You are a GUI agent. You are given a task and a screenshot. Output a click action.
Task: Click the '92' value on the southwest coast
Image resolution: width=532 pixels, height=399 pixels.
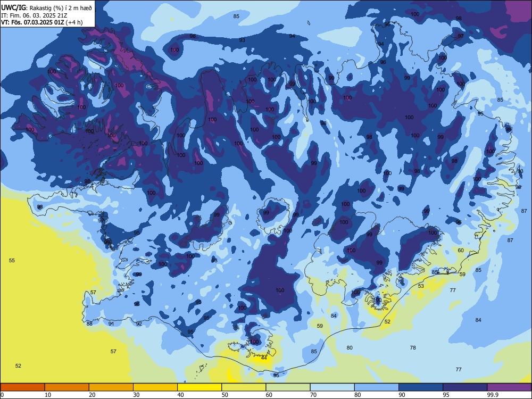(x=139, y=323)
